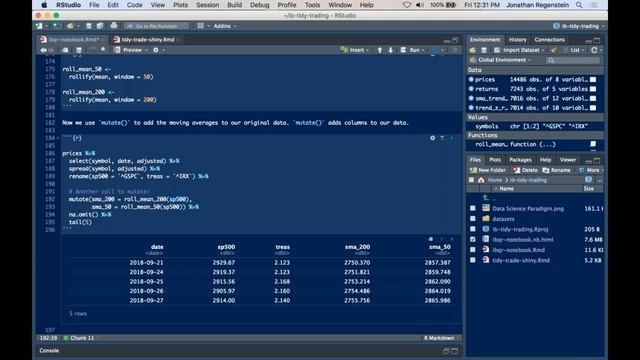Click the Environment search field

click(x=573, y=60)
